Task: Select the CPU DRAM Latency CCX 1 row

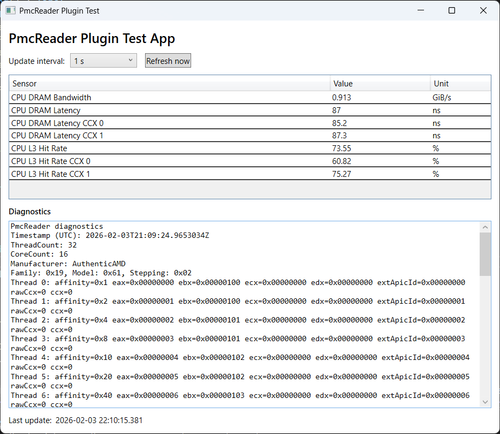Action: (250, 136)
